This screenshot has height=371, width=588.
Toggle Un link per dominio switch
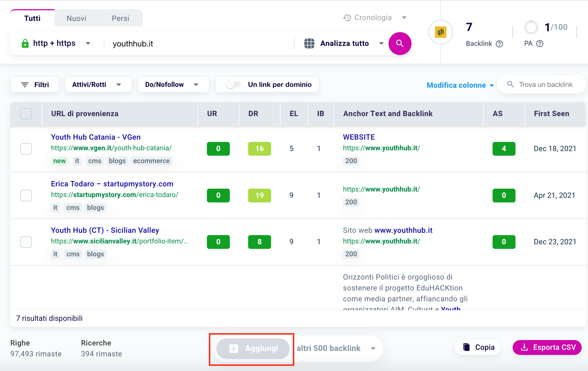pos(233,85)
